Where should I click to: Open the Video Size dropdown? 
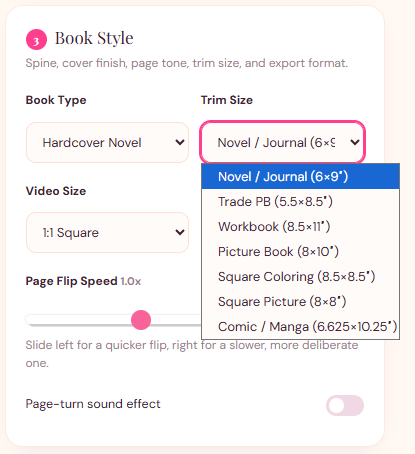[x=107, y=232]
